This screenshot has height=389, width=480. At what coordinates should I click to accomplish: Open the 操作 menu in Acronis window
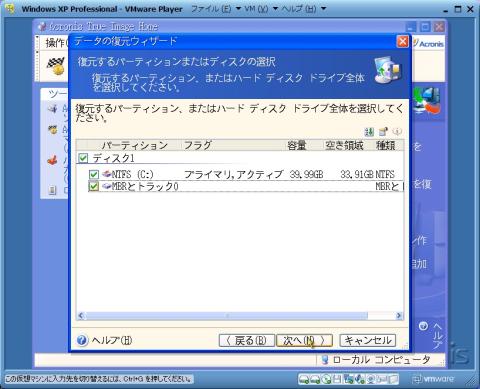[56, 43]
